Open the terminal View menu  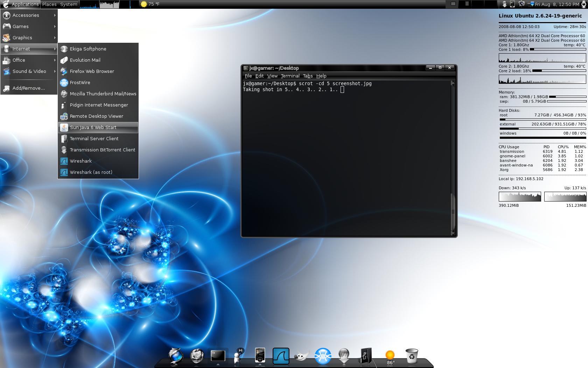click(272, 76)
